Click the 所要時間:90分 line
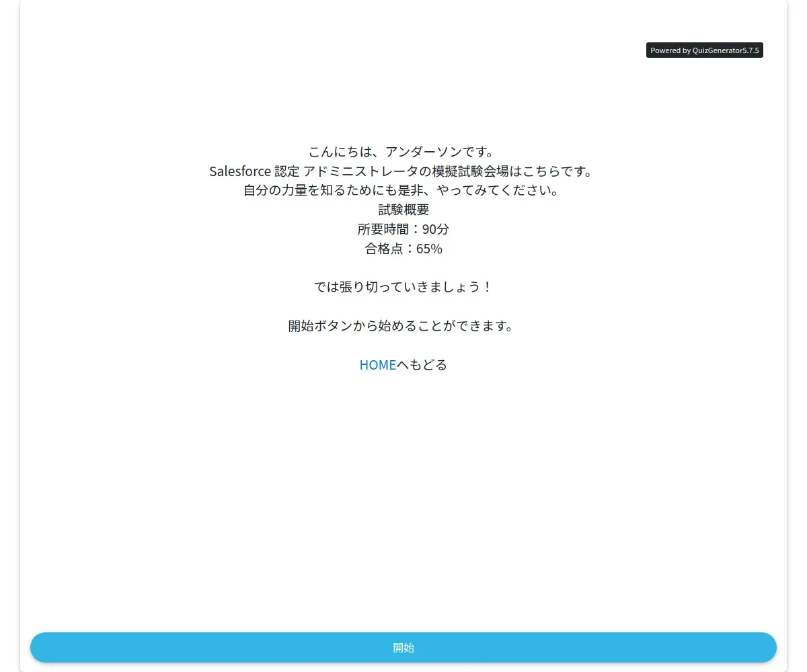The image size is (807, 672). 403,229
